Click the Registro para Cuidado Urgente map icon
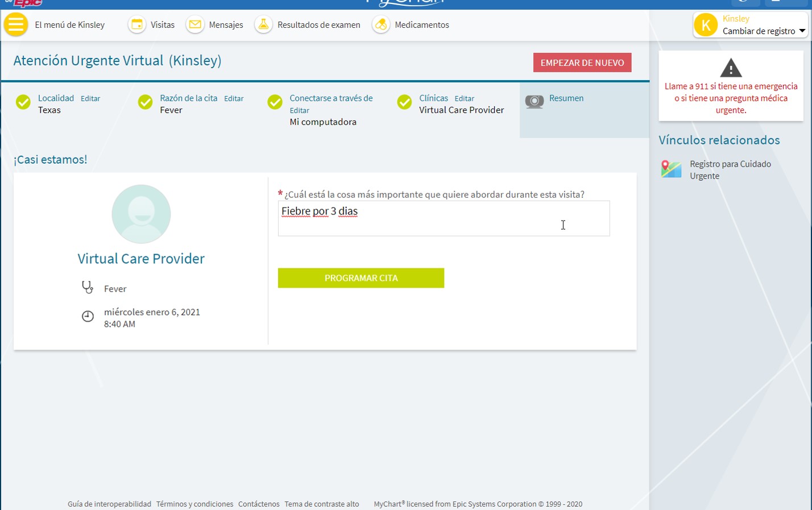This screenshot has height=510, width=812. click(x=671, y=169)
